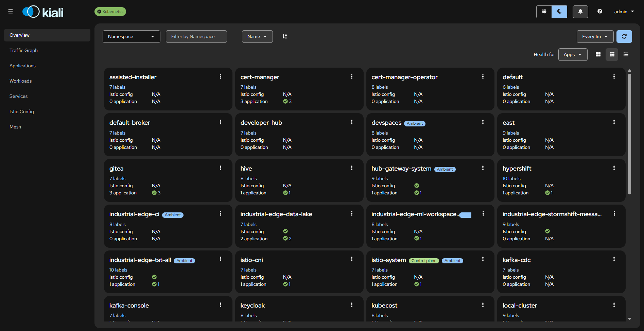Open kebab menu for keycloak
Screen dimensions: 644x331
pyautogui.click(x=352, y=305)
